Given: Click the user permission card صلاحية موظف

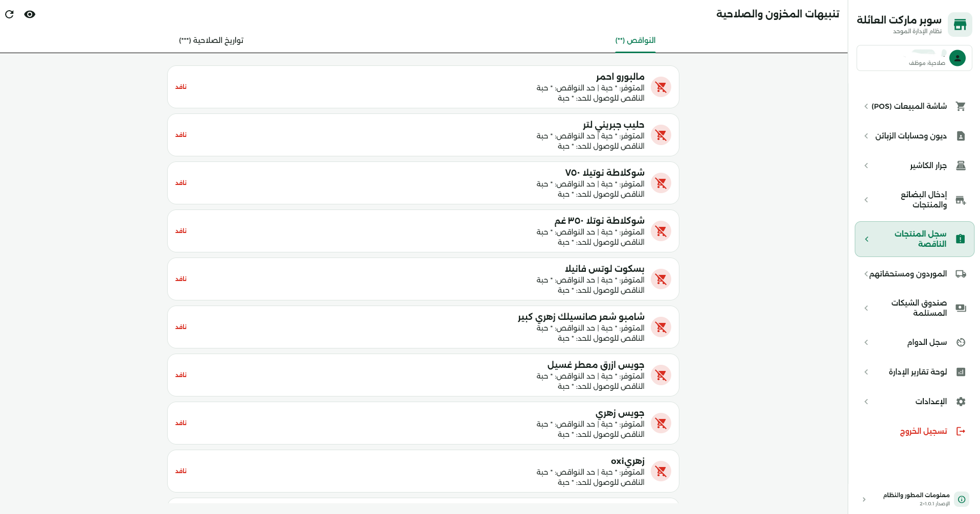Looking at the screenshot, I should tap(914, 58).
